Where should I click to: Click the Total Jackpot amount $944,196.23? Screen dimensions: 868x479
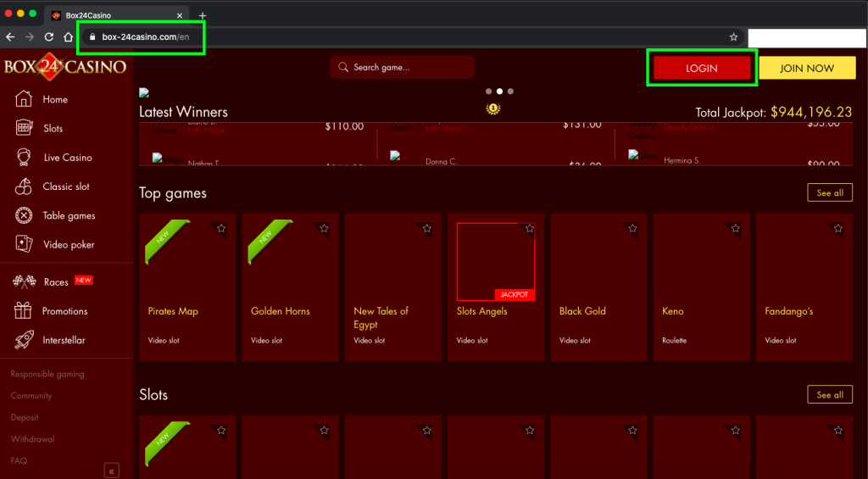[x=811, y=112]
